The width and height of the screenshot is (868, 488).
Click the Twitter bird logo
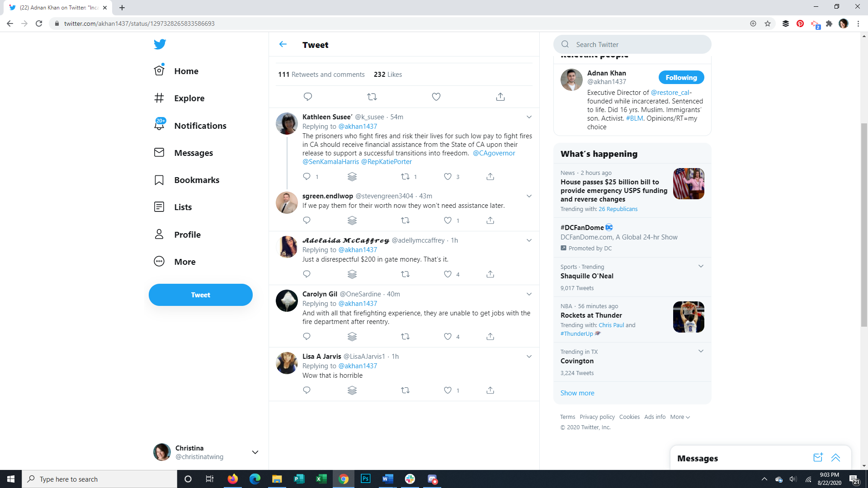point(160,44)
